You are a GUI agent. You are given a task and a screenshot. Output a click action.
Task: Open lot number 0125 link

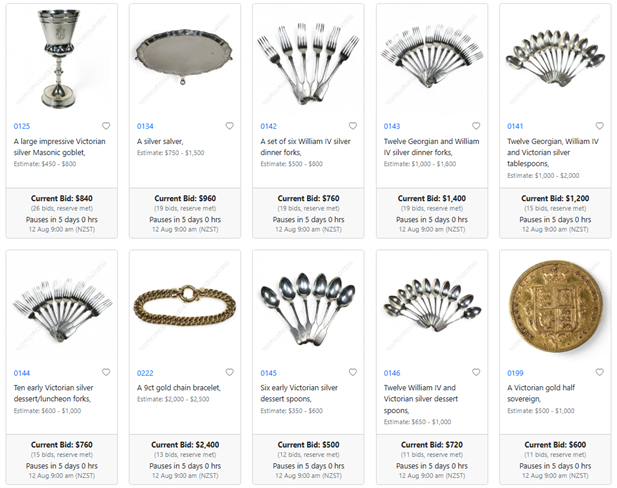(x=22, y=126)
